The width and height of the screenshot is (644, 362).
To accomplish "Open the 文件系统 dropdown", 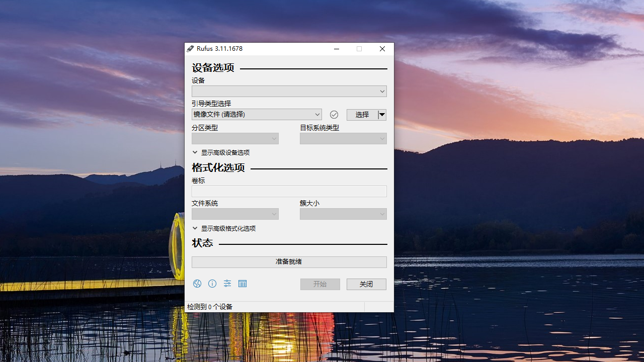I will 235,214.
